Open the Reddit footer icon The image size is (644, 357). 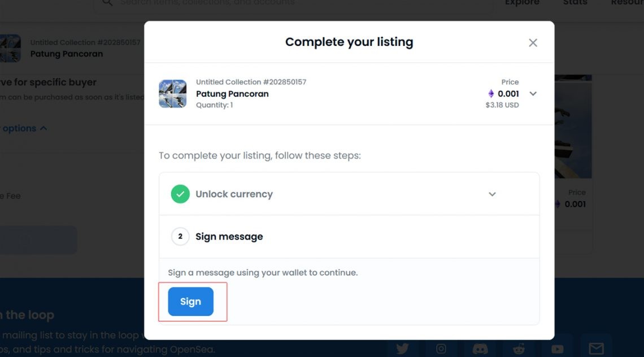tap(519, 349)
